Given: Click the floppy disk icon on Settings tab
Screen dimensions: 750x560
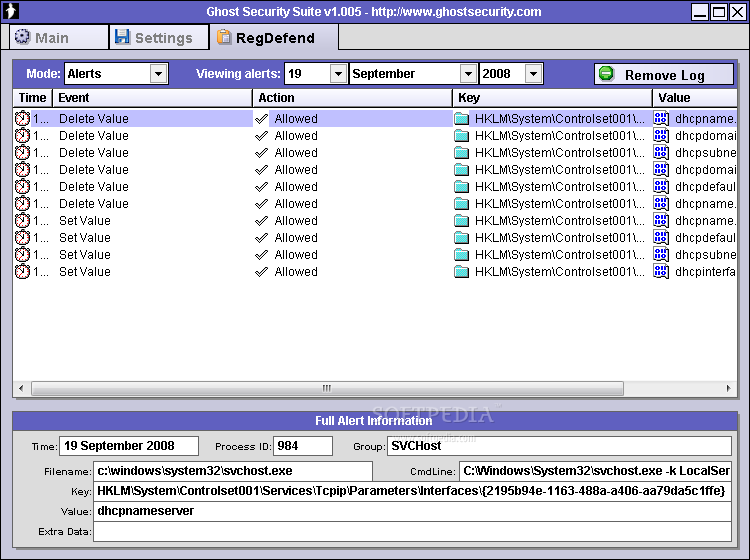Looking at the screenshot, I should 122,37.
